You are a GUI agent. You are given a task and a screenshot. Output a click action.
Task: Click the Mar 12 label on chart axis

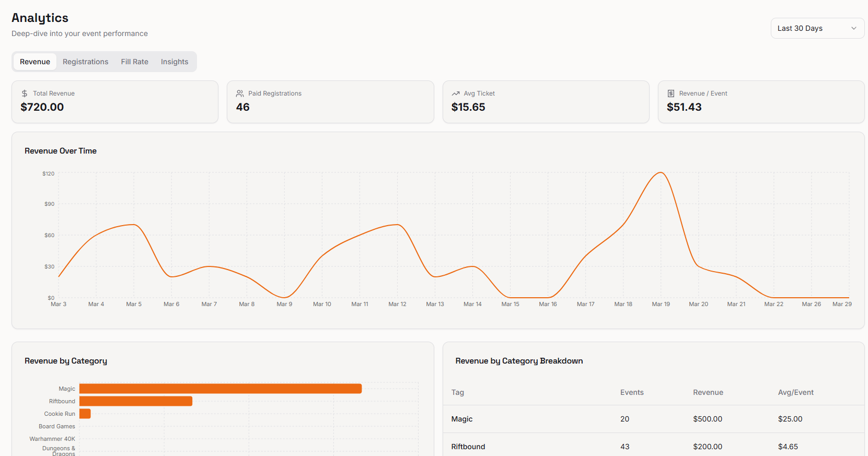(x=397, y=304)
